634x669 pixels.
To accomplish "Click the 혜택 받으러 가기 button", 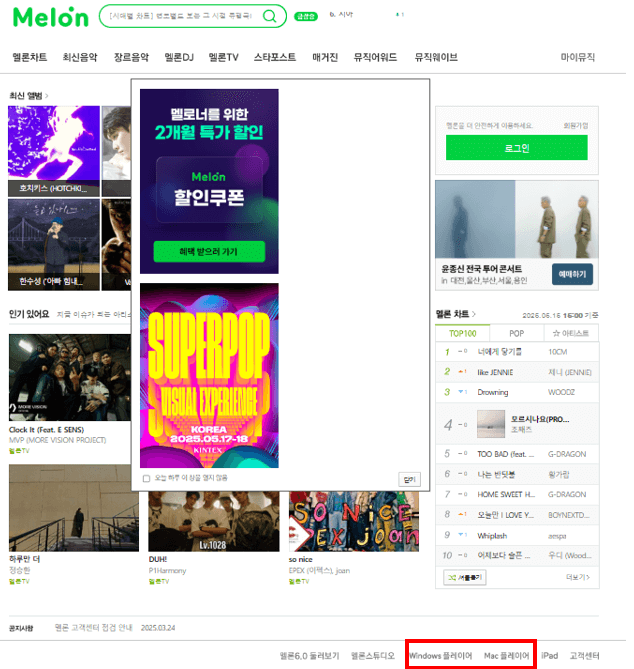I will (x=209, y=252).
